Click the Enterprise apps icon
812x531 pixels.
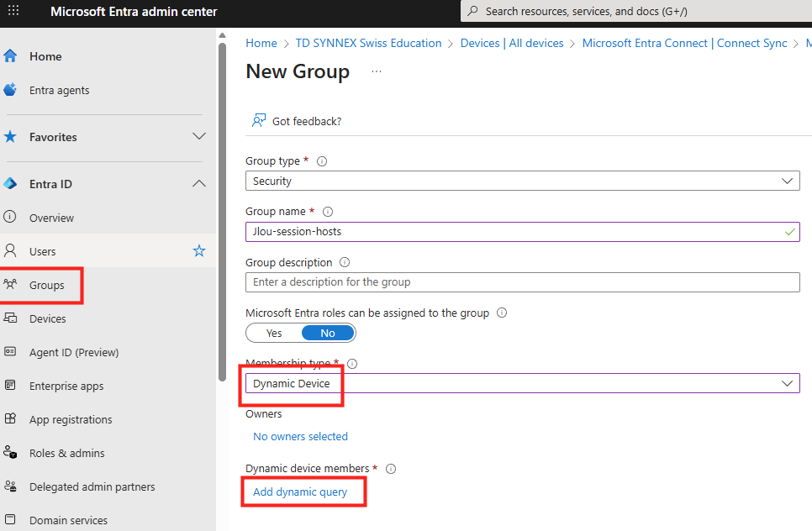coord(10,386)
